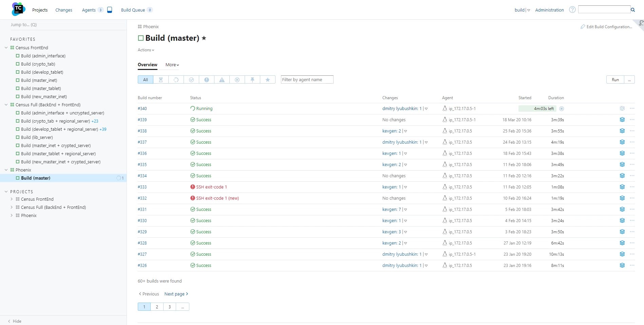Click the Run button
Image resolution: width=644 pixels, height=325 pixels.
[615, 79]
